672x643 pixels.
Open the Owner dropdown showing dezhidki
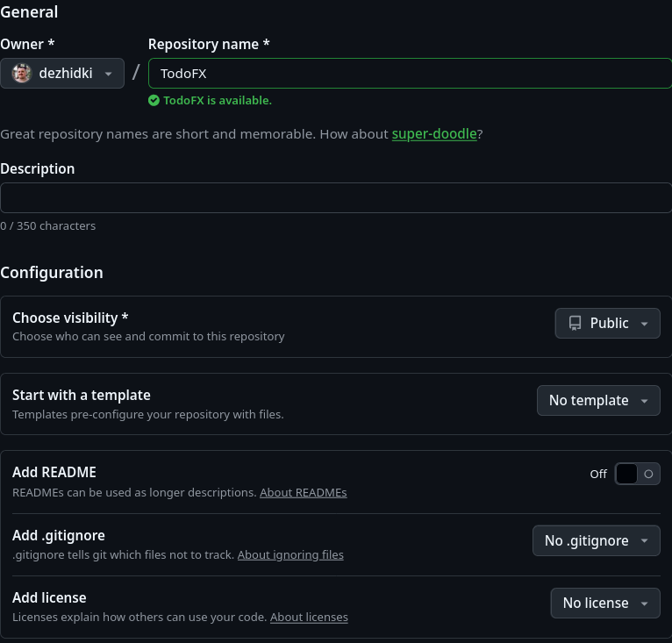click(x=62, y=74)
